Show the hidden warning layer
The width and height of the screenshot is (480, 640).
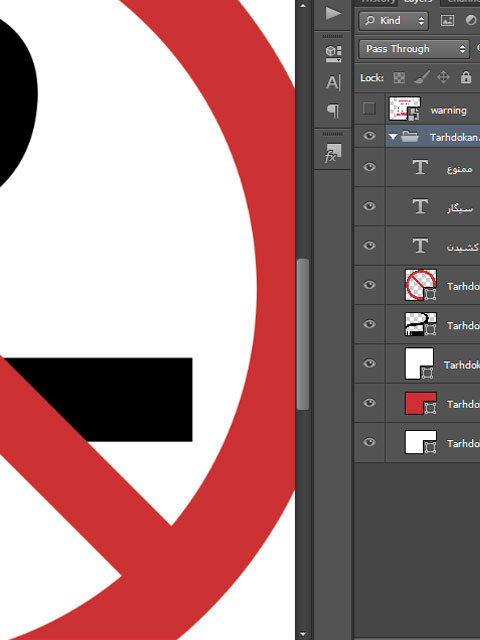click(x=369, y=109)
